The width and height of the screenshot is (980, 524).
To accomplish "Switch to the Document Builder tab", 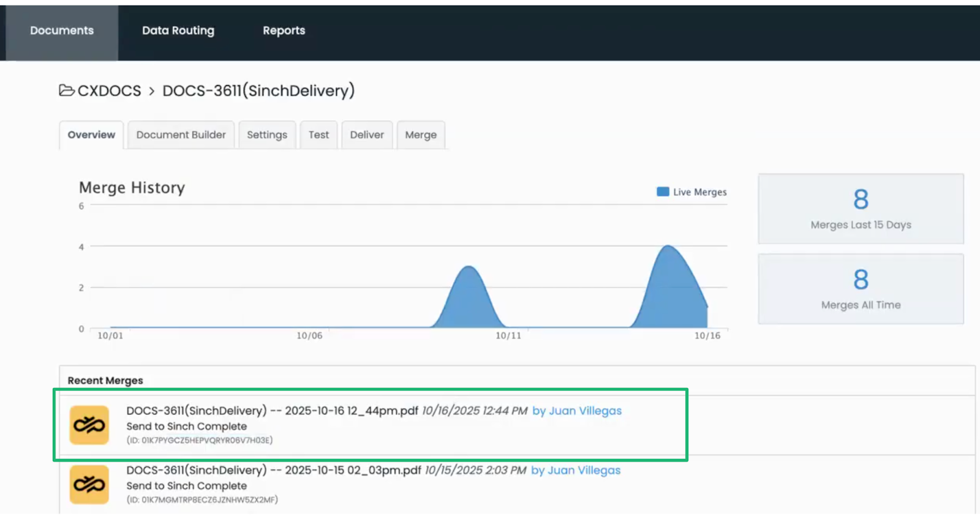I will tap(181, 135).
